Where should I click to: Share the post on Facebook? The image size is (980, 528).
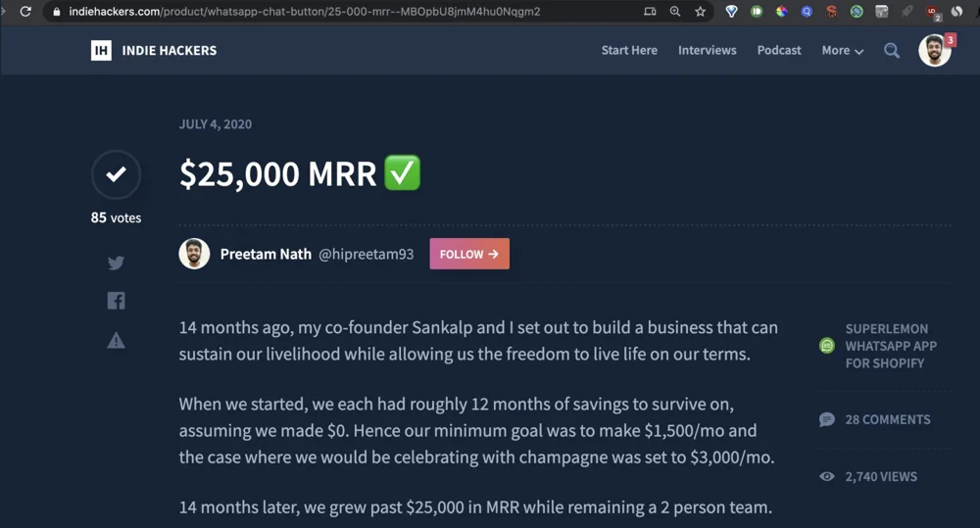click(x=116, y=301)
